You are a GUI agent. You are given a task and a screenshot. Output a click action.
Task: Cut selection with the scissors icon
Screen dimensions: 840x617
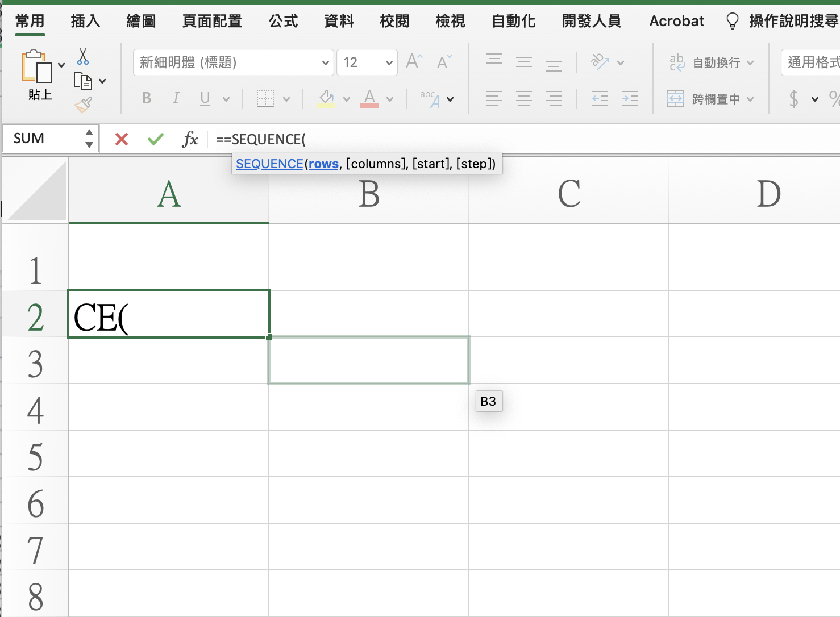[x=83, y=56]
